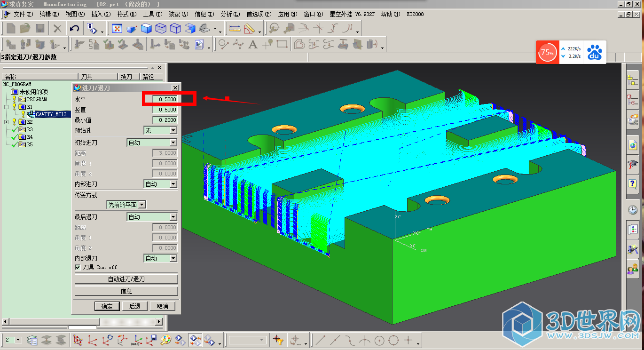
Task: Click the 最小值 value field
Action: 165,120
